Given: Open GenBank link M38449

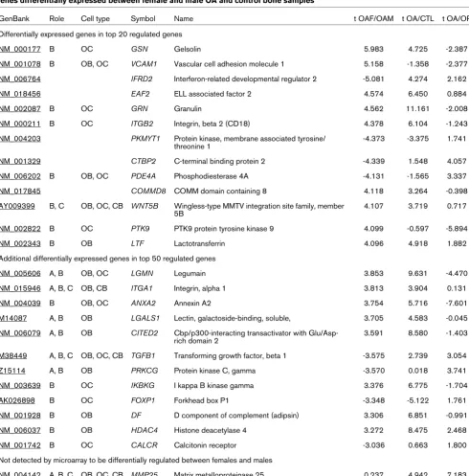Looking at the screenshot, I should pos(13,355).
